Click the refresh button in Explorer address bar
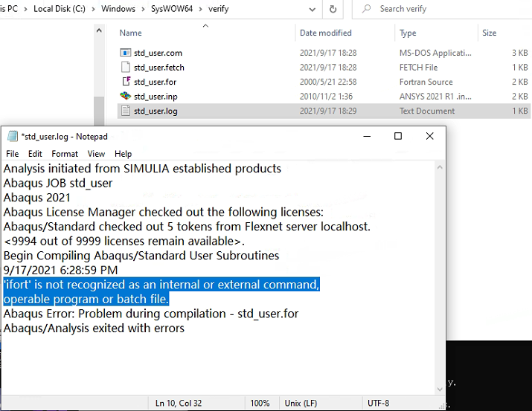This screenshot has height=411, width=532. point(333,9)
